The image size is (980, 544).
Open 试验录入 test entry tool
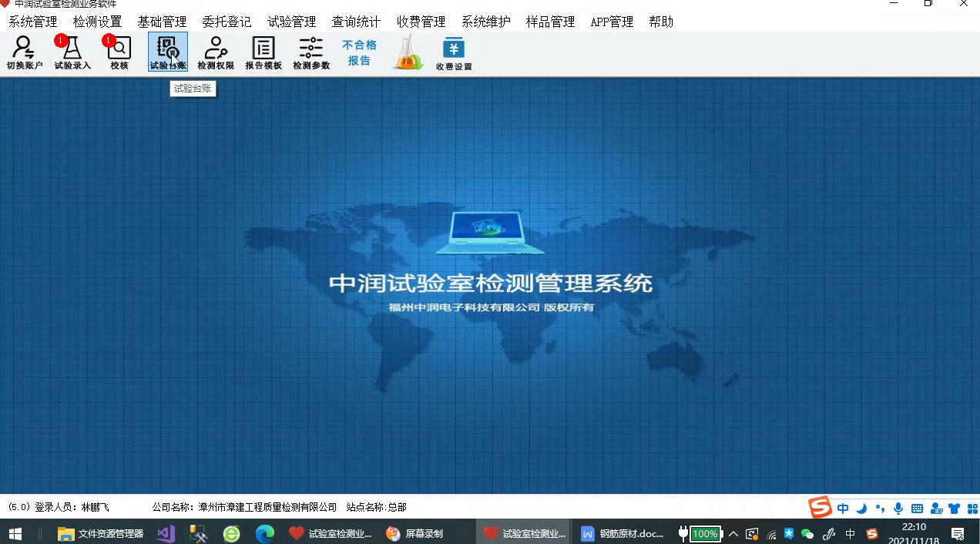coord(72,53)
